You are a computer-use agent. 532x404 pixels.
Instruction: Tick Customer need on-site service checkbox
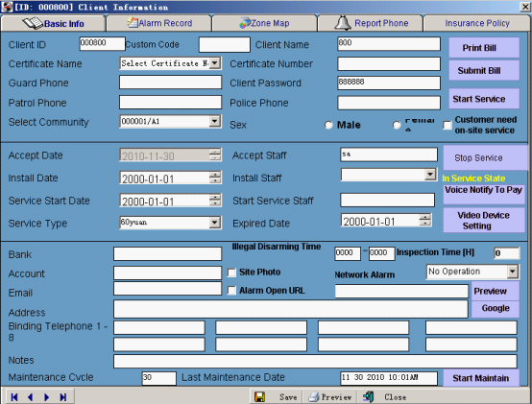point(447,126)
